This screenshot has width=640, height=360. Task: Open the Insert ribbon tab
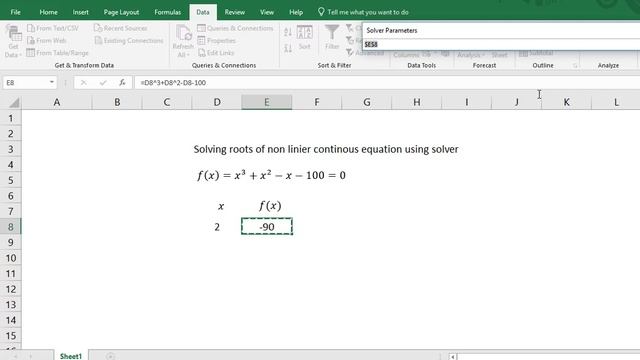[x=80, y=12]
